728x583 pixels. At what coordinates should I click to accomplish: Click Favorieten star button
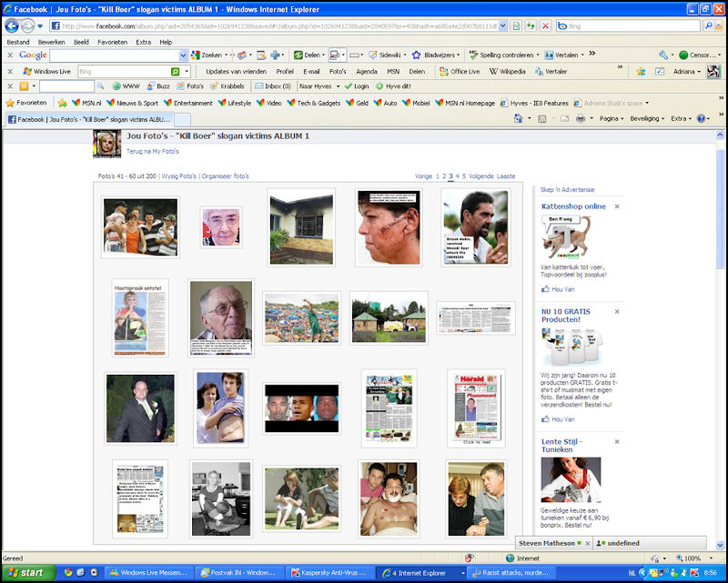click(26, 103)
